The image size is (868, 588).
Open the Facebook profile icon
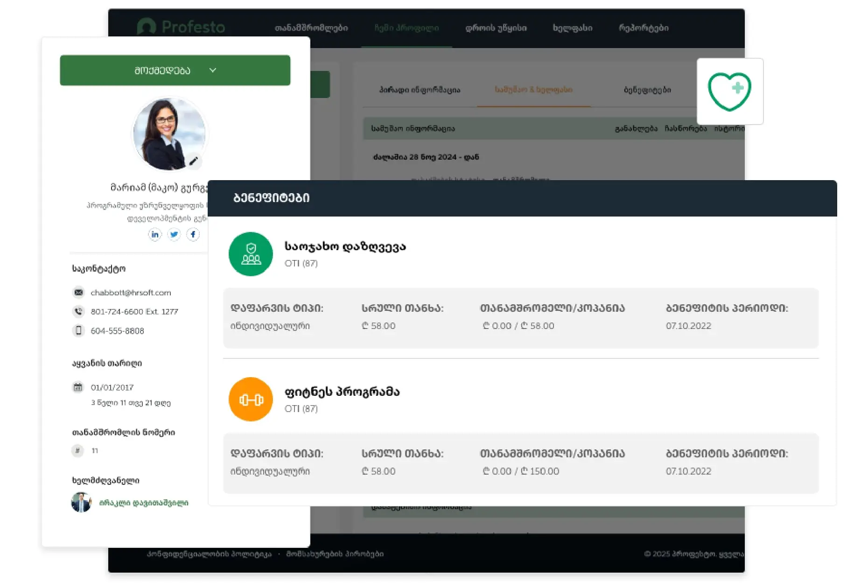pos(193,234)
